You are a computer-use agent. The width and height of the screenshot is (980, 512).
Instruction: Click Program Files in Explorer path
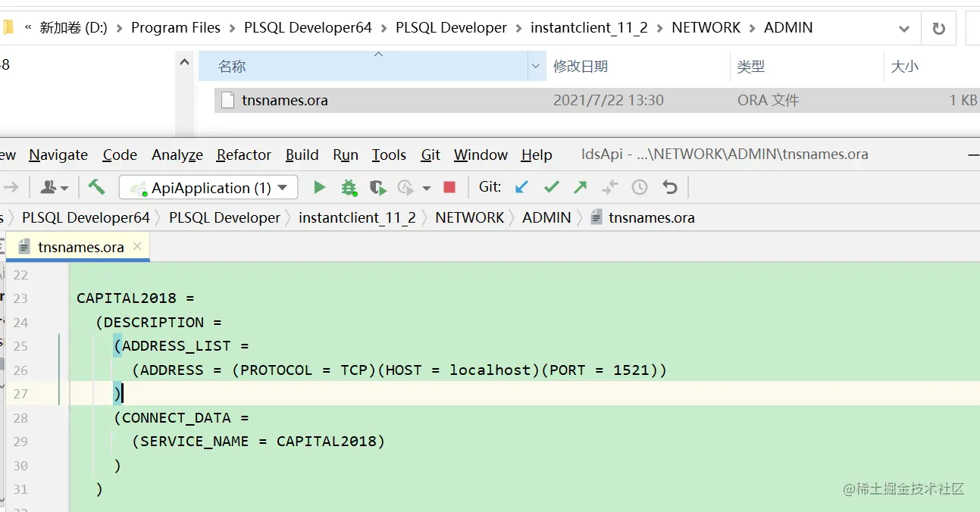point(176,27)
